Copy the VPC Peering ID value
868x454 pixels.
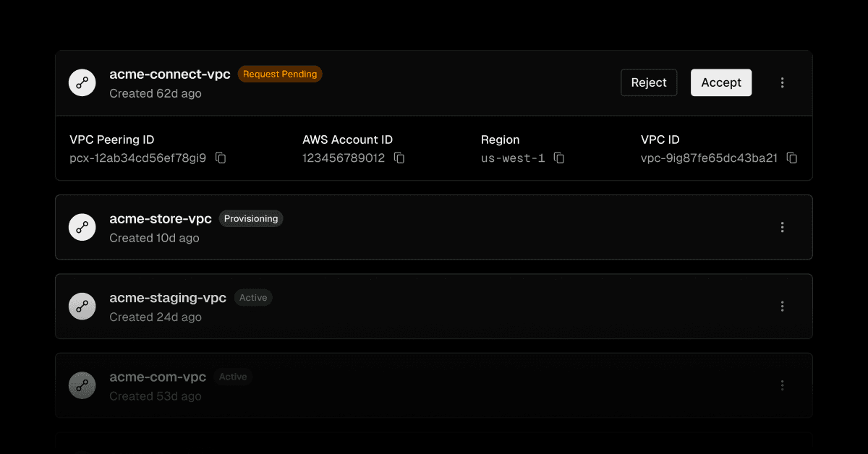(x=221, y=158)
